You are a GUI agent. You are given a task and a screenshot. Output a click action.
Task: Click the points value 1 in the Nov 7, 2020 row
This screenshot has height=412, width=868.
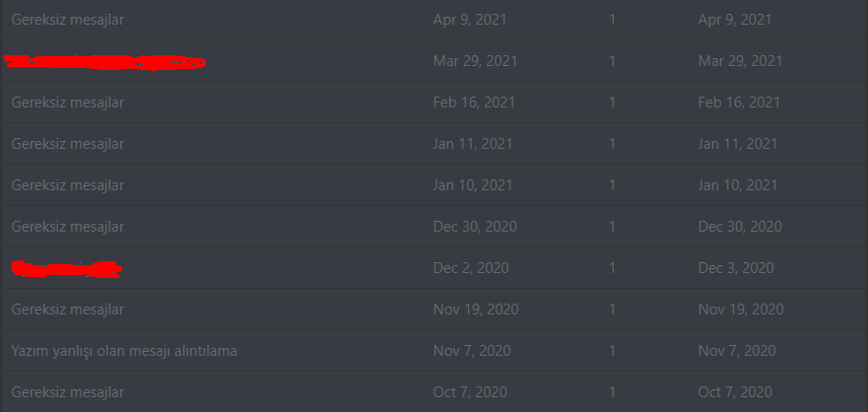(613, 351)
